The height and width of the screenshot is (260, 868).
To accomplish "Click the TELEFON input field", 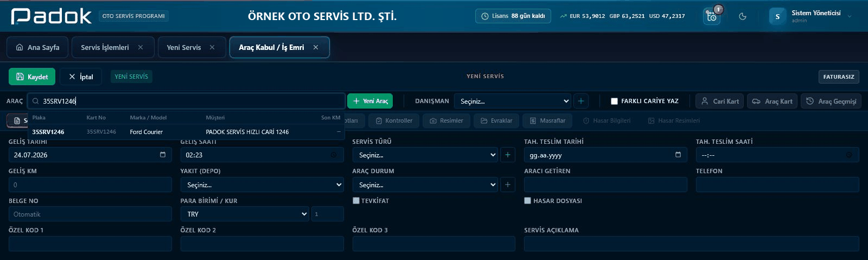I will [777, 185].
